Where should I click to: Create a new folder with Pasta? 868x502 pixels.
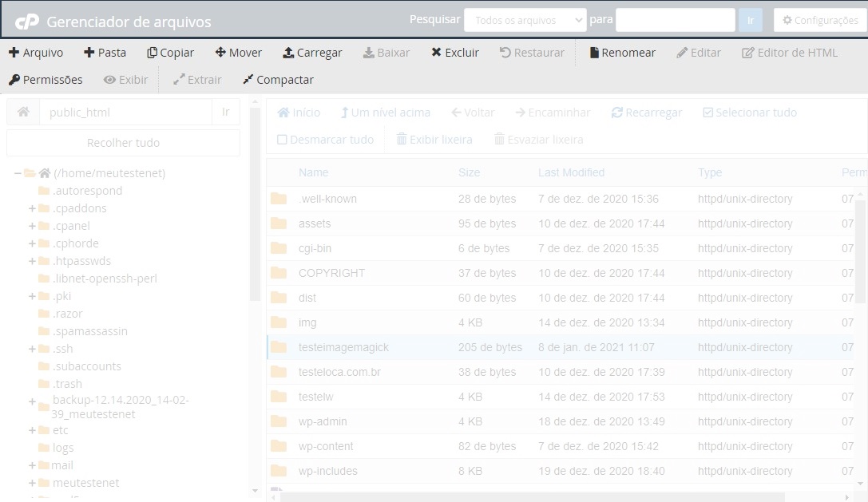click(105, 53)
